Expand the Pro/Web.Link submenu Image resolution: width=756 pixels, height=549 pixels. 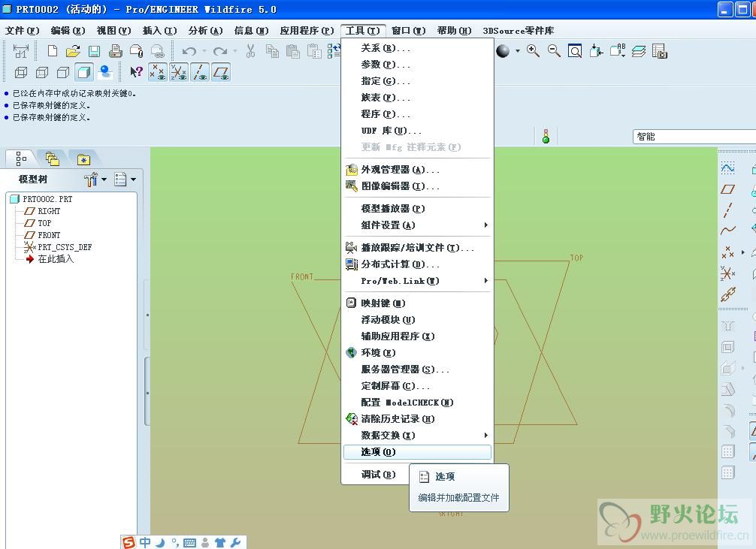tap(418, 281)
